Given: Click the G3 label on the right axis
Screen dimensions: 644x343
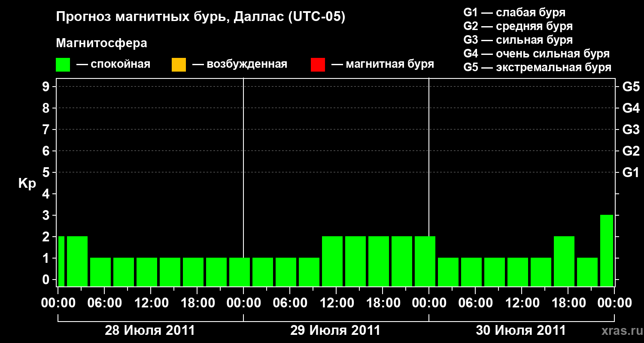Looking at the screenshot, I should click(x=631, y=130).
